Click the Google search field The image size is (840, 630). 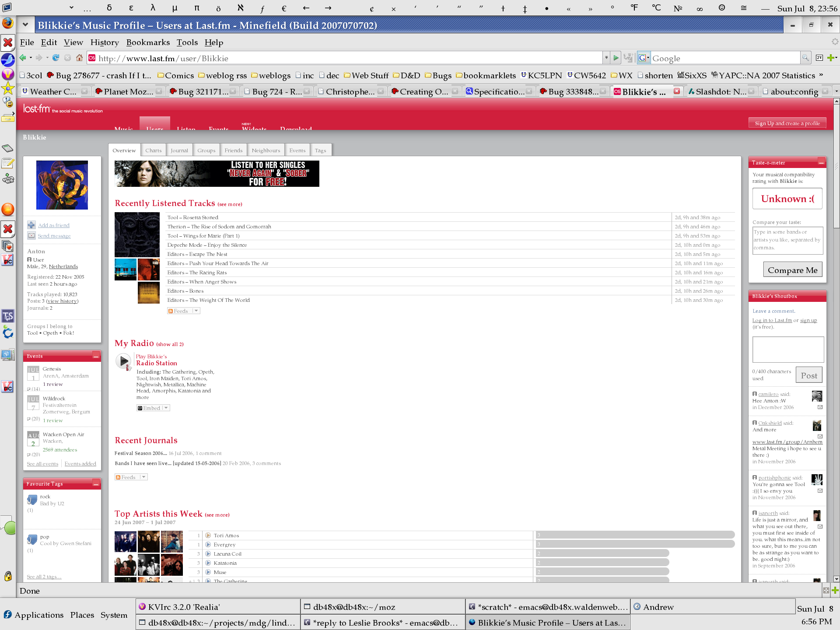[x=725, y=58]
